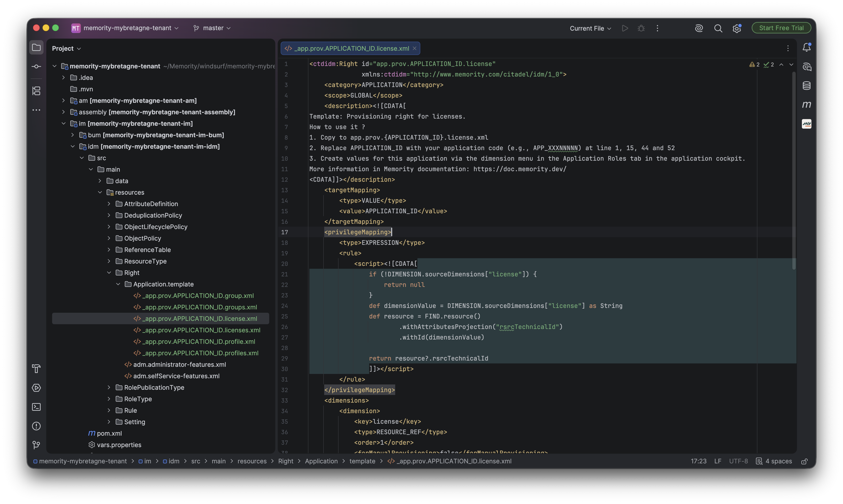This screenshot has width=843, height=504.
Task: Open the Maven tool window
Action: (x=807, y=105)
